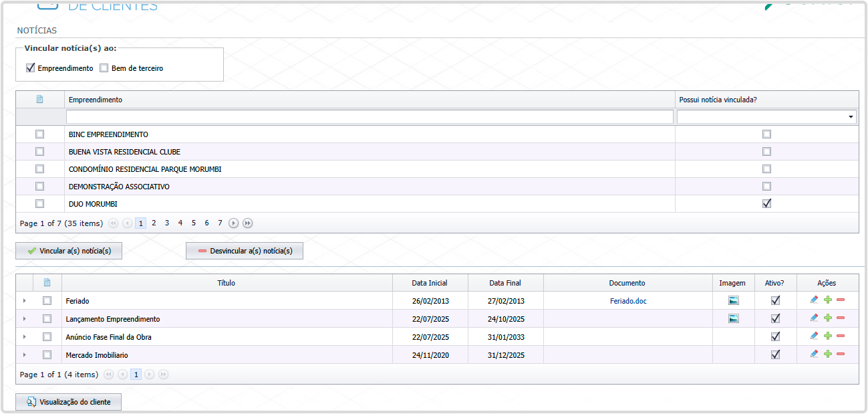The height and width of the screenshot is (414, 868).
Task: Open the image icon in Feriado row
Action: click(x=734, y=301)
